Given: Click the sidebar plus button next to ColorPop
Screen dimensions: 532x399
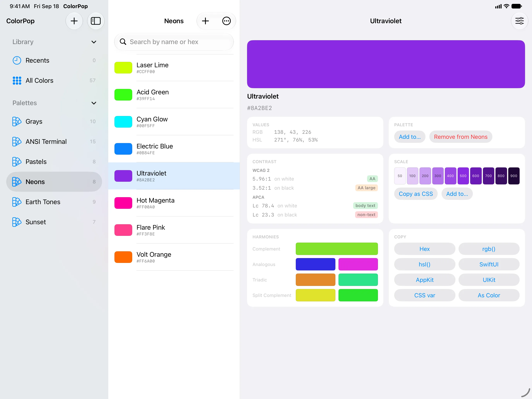Looking at the screenshot, I should pyautogui.click(x=74, y=21).
